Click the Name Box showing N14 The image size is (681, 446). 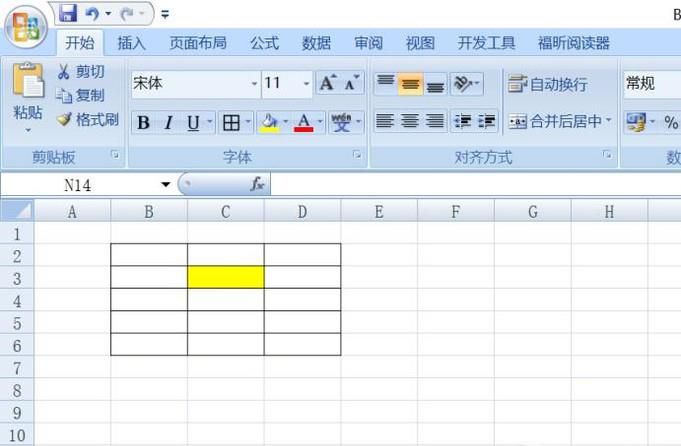(78, 185)
